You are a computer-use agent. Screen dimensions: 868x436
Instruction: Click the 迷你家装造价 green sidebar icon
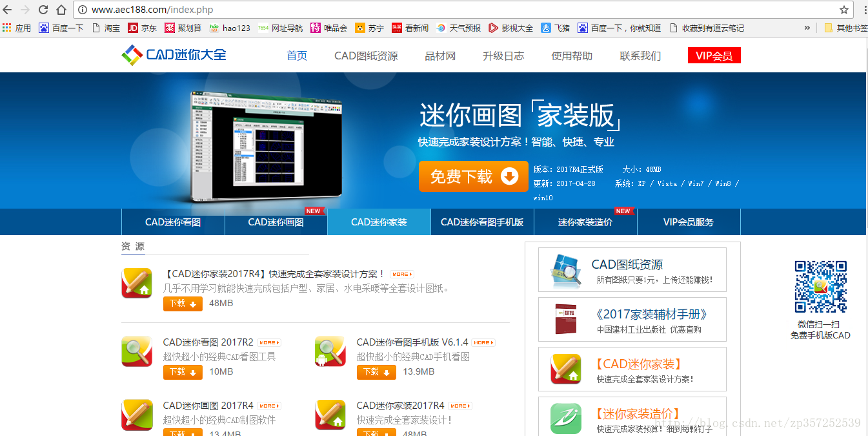point(566,419)
